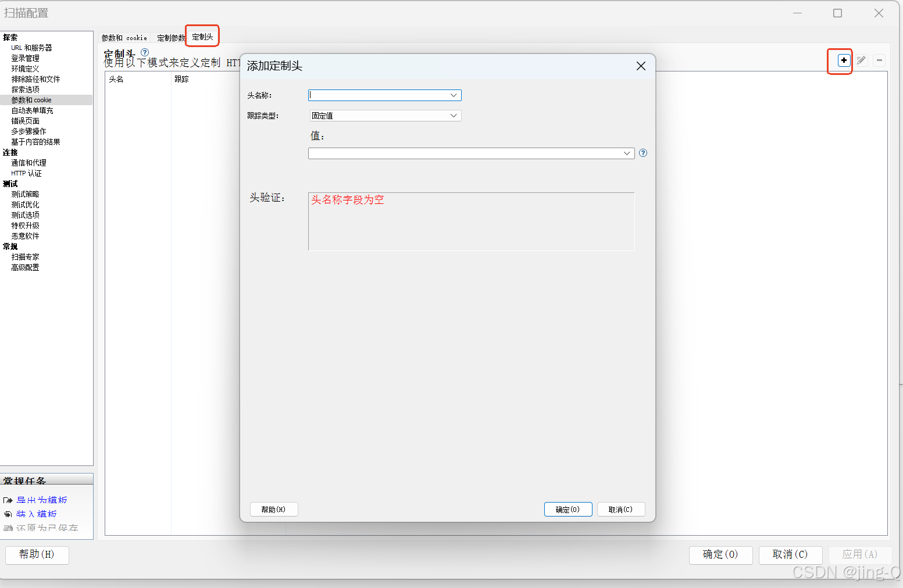Click the 装入模板 load icon
903x588 pixels.
click(x=8, y=514)
